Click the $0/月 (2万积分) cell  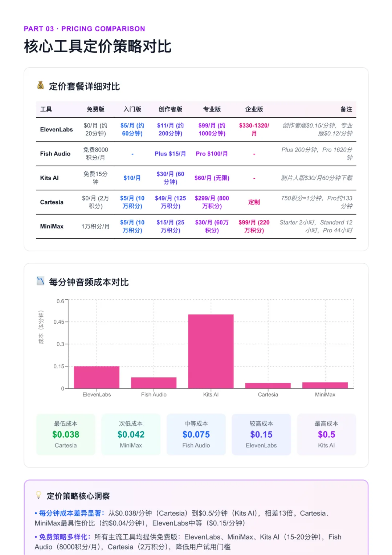tap(95, 202)
